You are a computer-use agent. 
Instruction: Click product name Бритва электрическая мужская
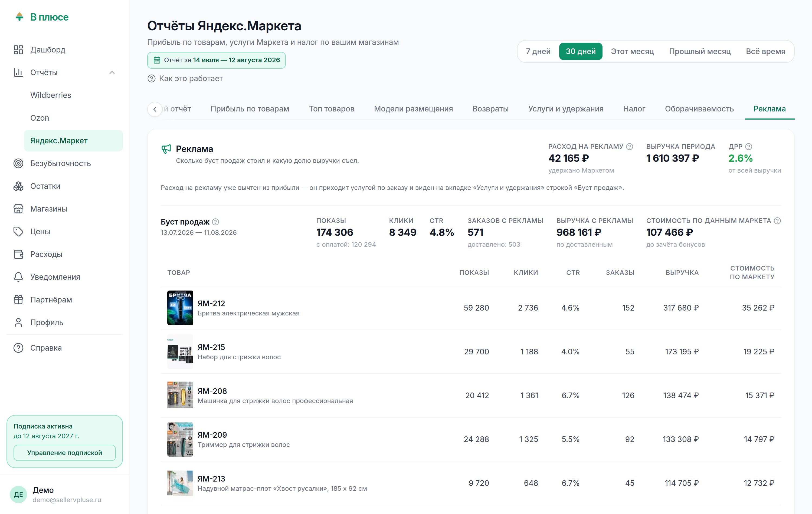pos(248,314)
